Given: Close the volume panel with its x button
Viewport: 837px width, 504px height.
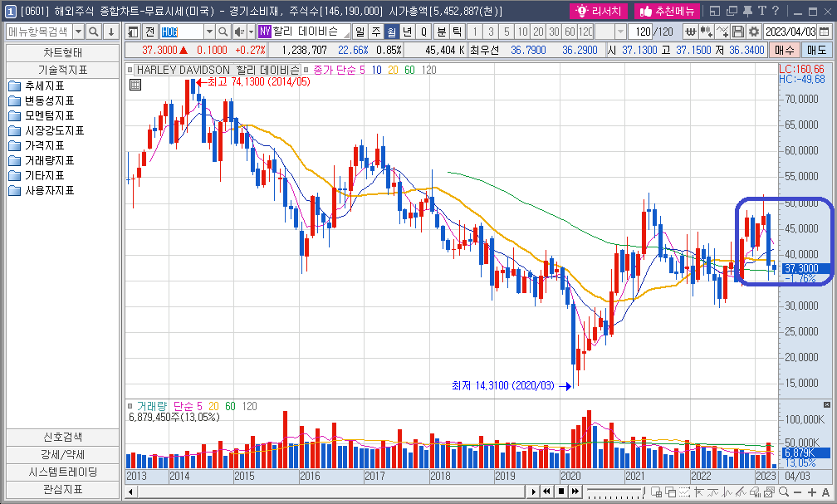Looking at the screenshot, I should pyautogui.click(x=827, y=404).
